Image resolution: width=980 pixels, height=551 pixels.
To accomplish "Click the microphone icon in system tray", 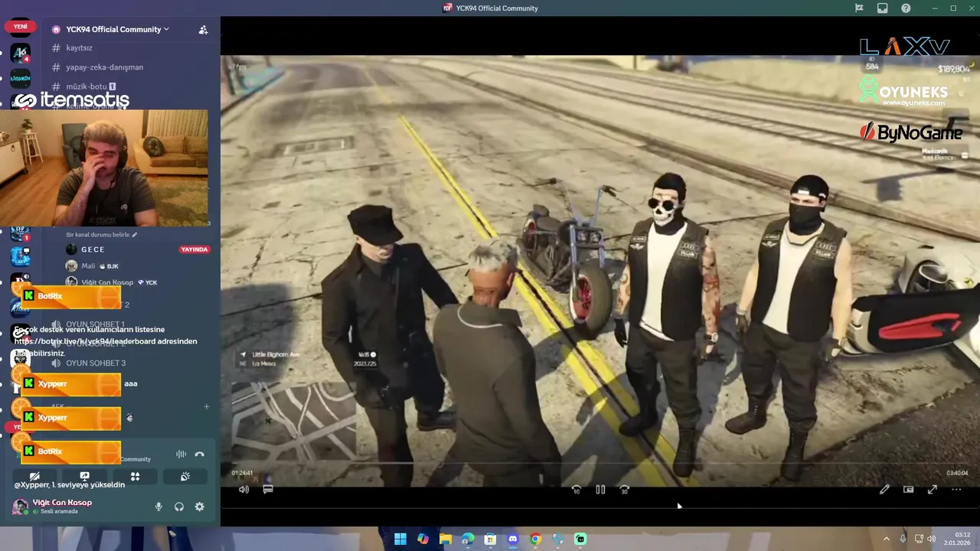I will tap(903, 539).
